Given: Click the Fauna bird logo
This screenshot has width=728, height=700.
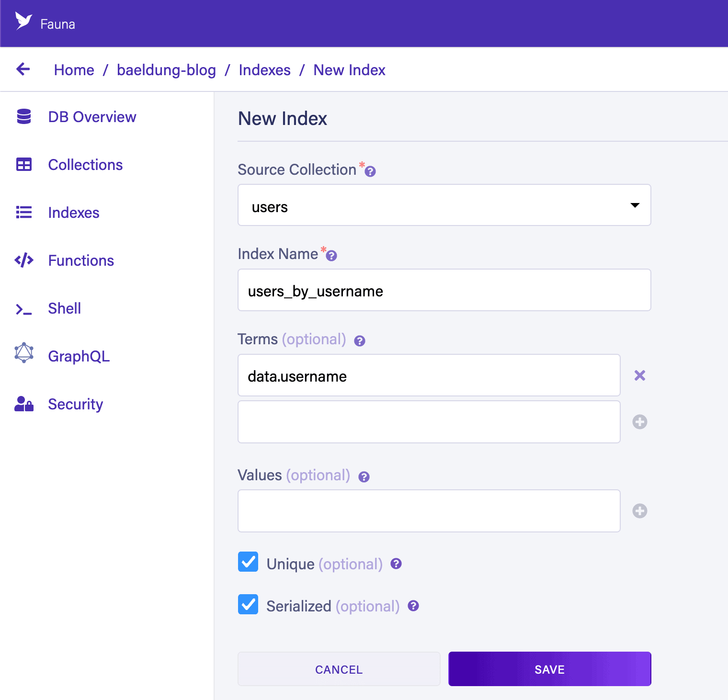Looking at the screenshot, I should tap(23, 22).
